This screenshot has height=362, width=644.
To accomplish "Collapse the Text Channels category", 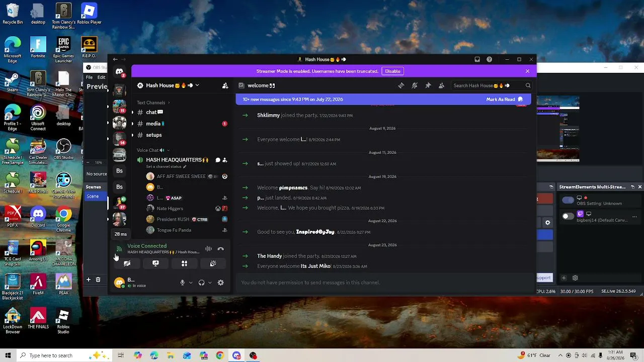I will 153,103.
